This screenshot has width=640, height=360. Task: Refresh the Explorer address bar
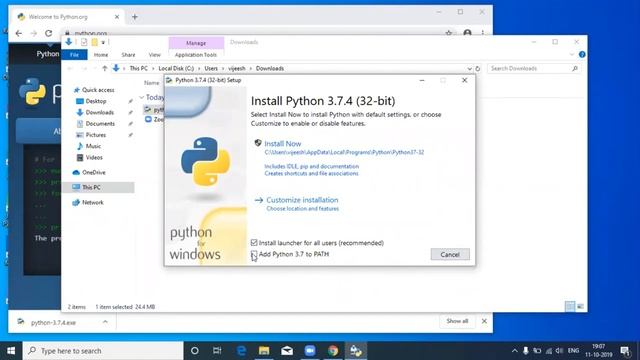pos(478,69)
